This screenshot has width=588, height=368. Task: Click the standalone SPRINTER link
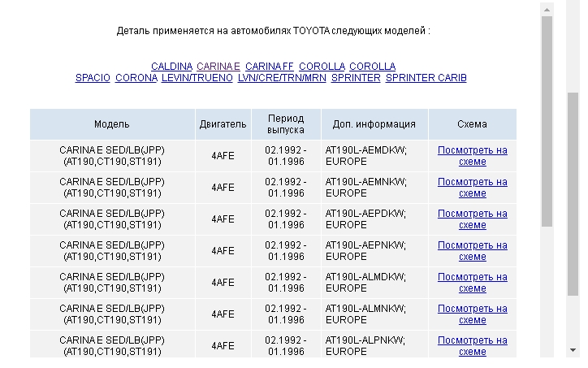point(356,78)
